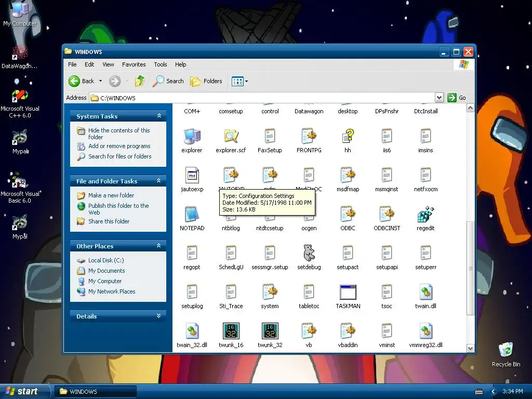Collapse the System Tasks panel
This screenshot has width=532, height=399.
159,116
